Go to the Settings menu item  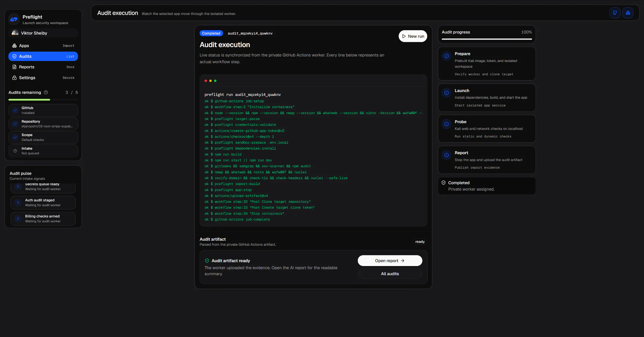point(43,78)
